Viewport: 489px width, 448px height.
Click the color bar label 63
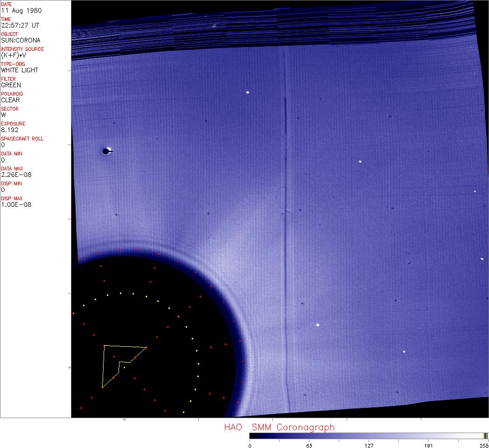tap(309, 445)
